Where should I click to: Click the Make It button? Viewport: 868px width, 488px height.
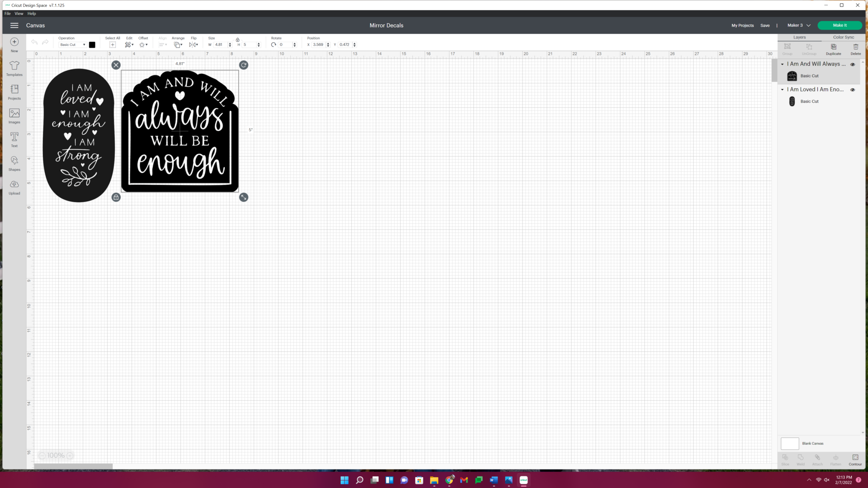pos(839,25)
